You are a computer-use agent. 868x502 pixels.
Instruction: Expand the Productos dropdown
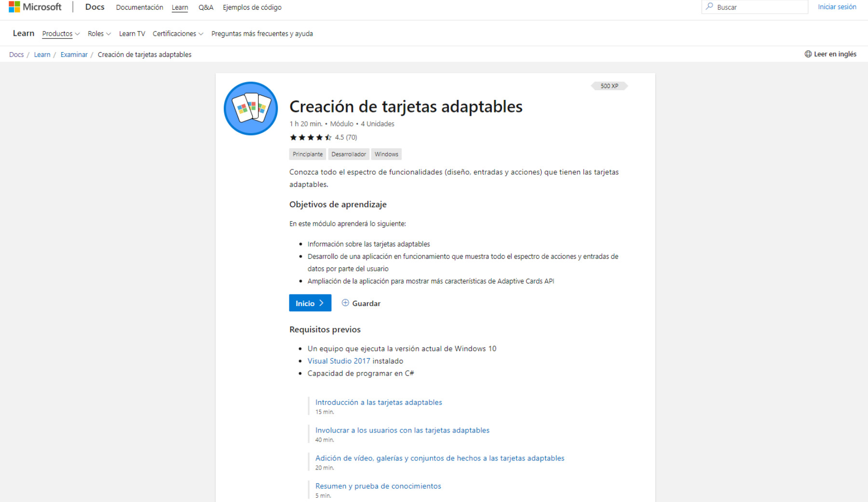tap(61, 34)
